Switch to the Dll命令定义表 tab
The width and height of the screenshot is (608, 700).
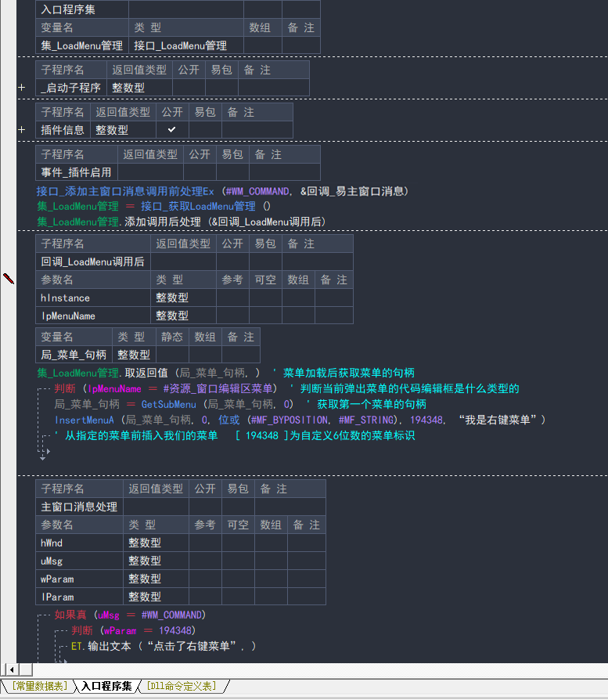(182, 687)
